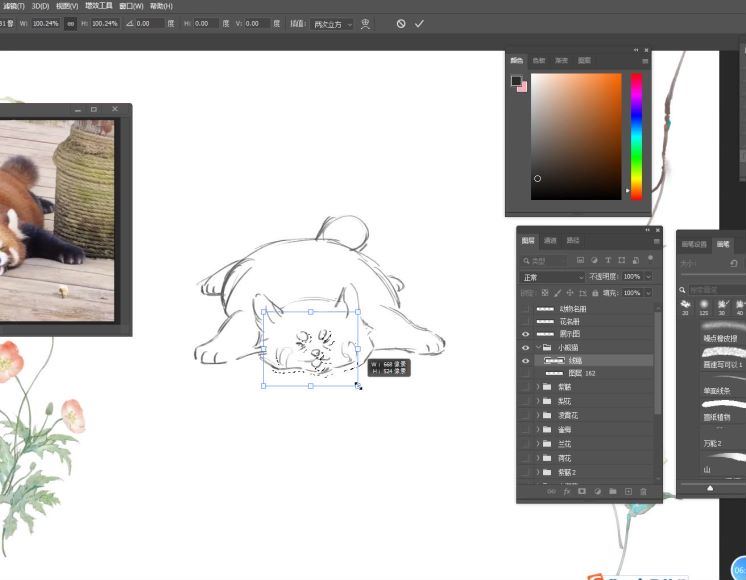Viewport: 746px width, 580px height.
Task: Click the lock all padlock icon
Action: pos(595,293)
